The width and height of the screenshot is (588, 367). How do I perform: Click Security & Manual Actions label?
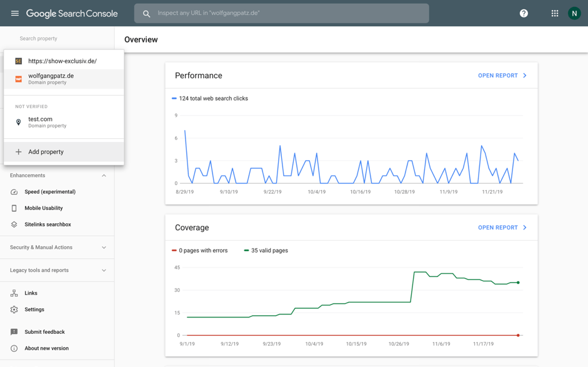(41, 248)
